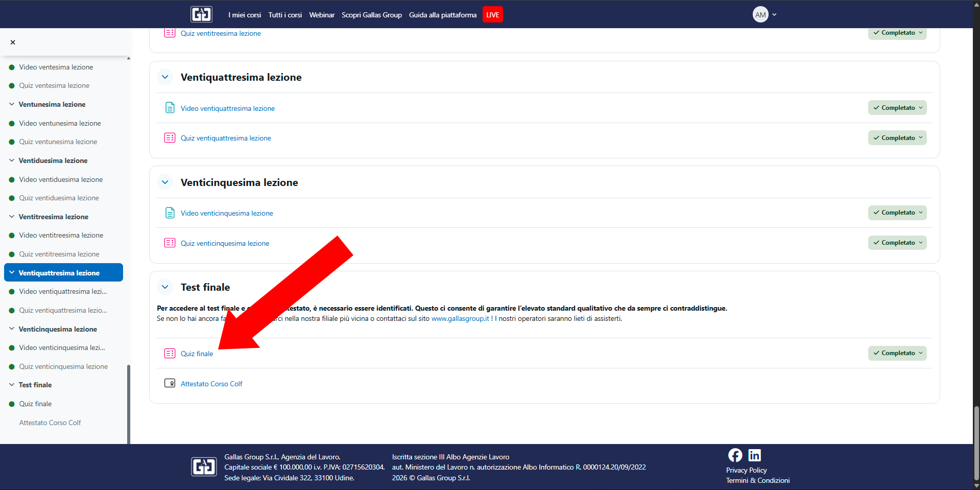Image resolution: width=980 pixels, height=490 pixels.
Task: Click the Video ventiquattresima lezione page icon
Action: (x=170, y=108)
